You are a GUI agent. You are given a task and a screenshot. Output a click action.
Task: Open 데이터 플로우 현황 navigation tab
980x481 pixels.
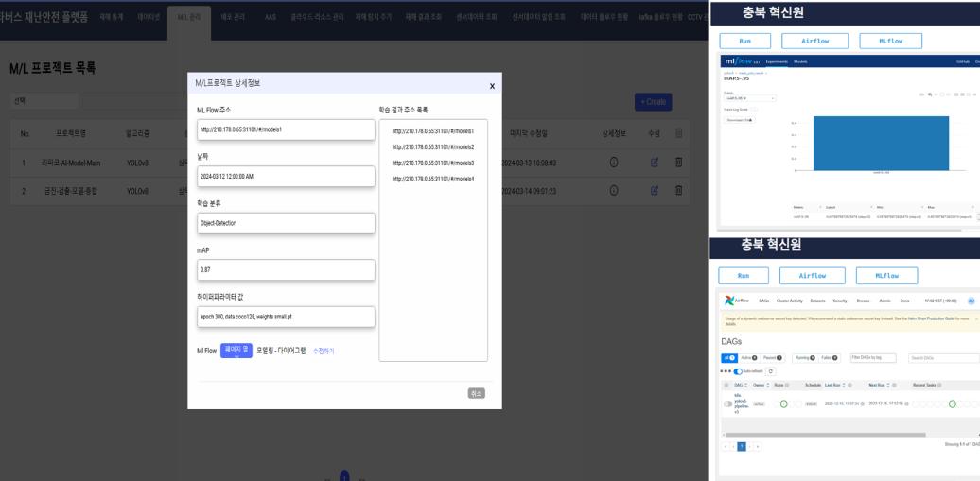click(x=604, y=18)
